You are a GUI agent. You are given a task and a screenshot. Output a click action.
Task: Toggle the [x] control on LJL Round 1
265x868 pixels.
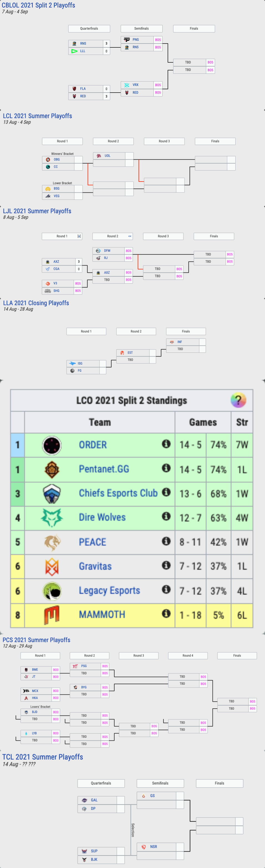(79, 236)
